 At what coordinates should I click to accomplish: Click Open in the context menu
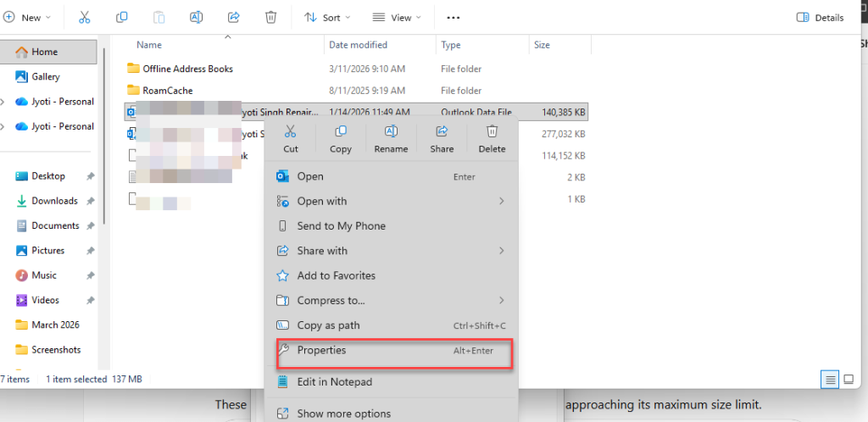pyautogui.click(x=392, y=176)
